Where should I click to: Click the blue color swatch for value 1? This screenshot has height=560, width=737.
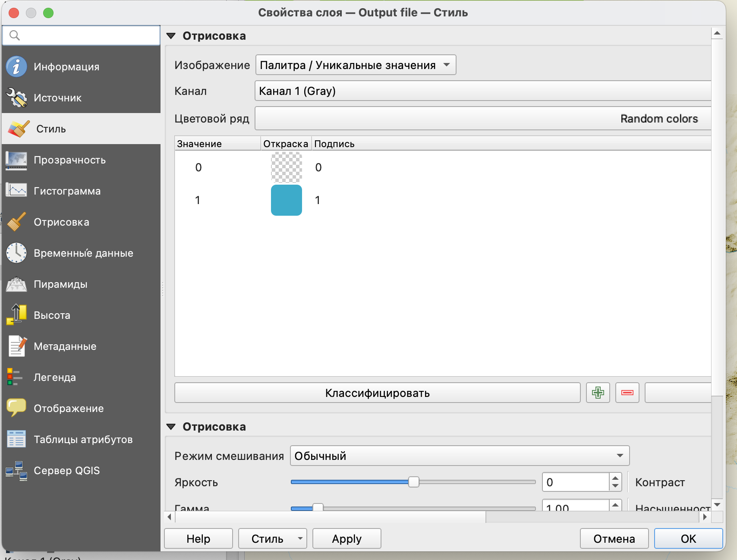pyautogui.click(x=286, y=200)
